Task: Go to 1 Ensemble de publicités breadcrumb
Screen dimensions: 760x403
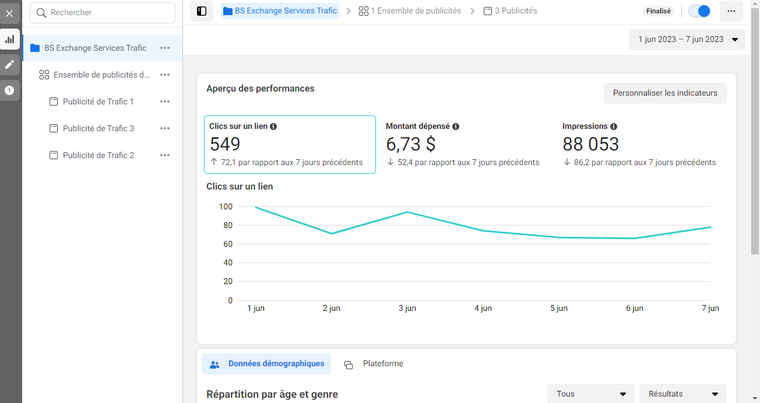Action: click(410, 11)
